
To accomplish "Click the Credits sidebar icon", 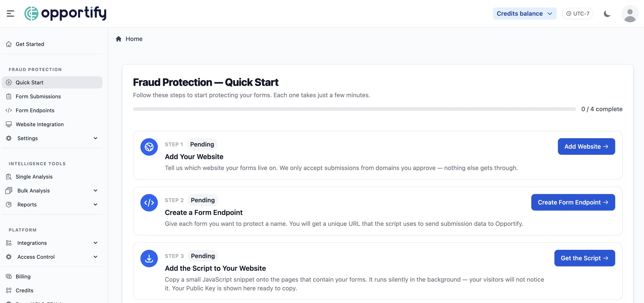I will [x=9, y=290].
